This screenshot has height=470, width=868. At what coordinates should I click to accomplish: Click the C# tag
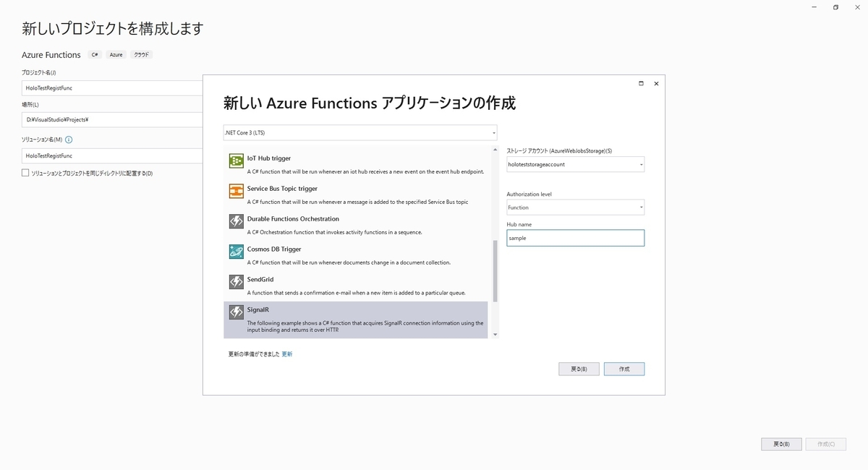pyautogui.click(x=95, y=55)
